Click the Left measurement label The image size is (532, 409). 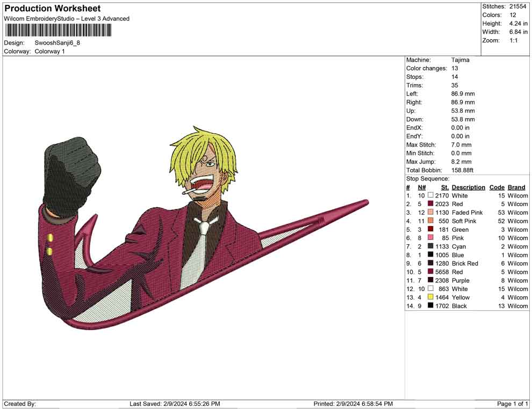coord(412,94)
